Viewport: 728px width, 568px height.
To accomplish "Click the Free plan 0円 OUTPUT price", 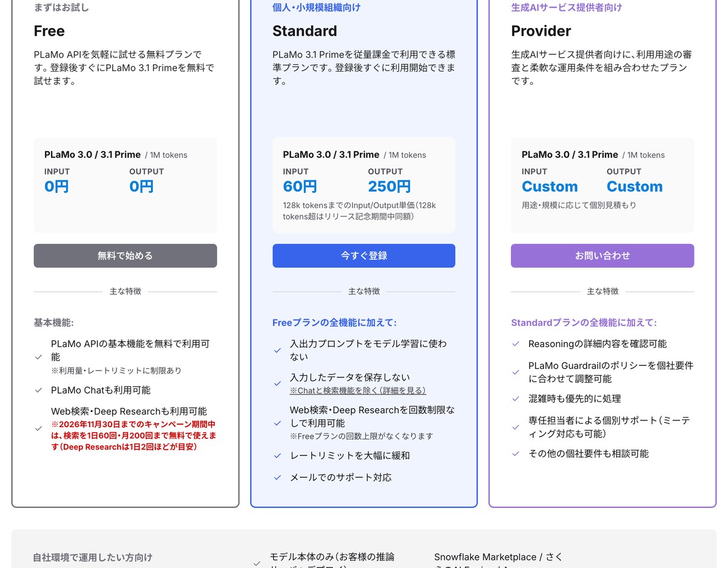I will 141,186.
